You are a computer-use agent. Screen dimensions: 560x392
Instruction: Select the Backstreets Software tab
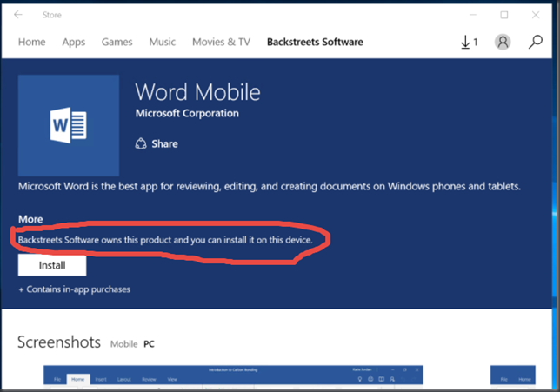pos(315,42)
